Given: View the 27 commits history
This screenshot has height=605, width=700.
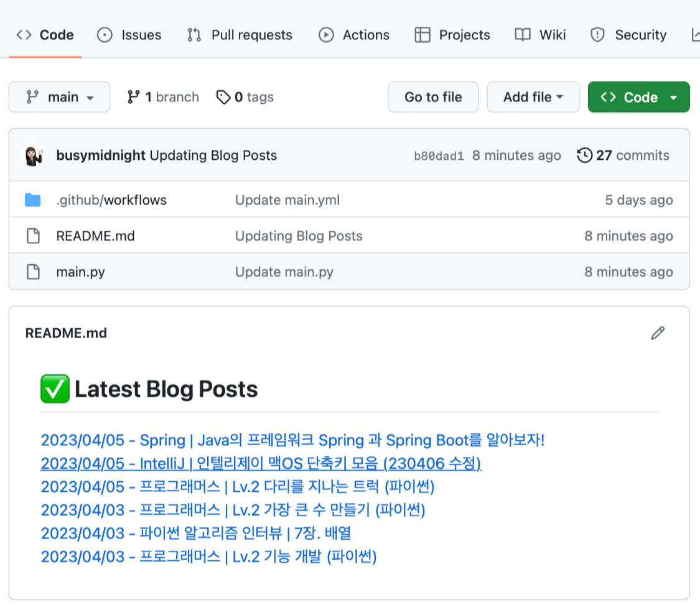Looking at the screenshot, I should click(623, 155).
